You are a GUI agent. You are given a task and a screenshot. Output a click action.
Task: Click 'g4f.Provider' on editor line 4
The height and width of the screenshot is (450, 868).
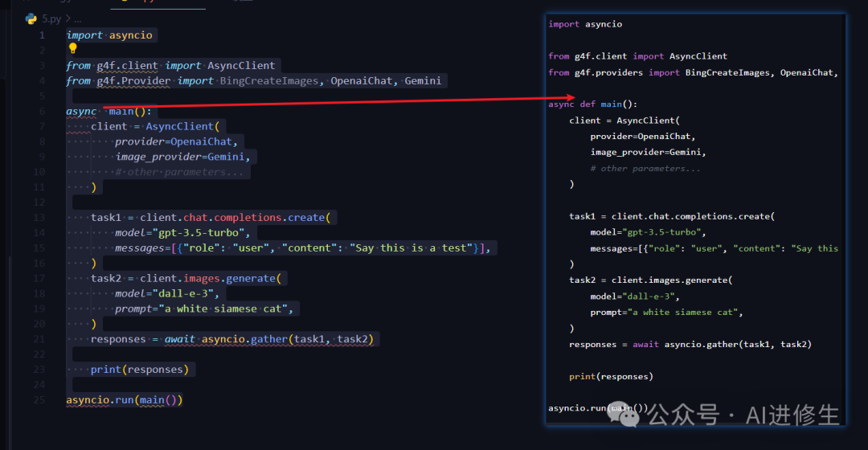(133, 81)
